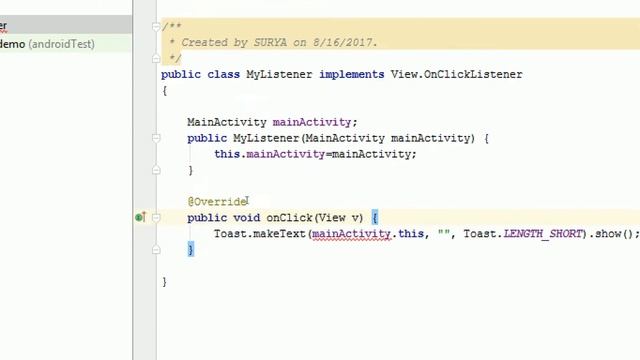Click the highlighted closing brace of onClick
This screenshot has height=360, width=640.
(x=191, y=249)
